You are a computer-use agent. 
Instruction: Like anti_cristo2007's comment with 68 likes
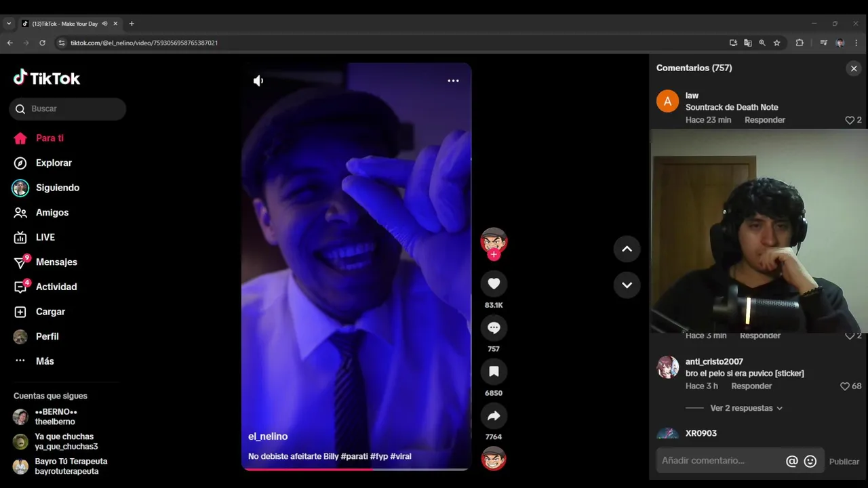(x=845, y=386)
